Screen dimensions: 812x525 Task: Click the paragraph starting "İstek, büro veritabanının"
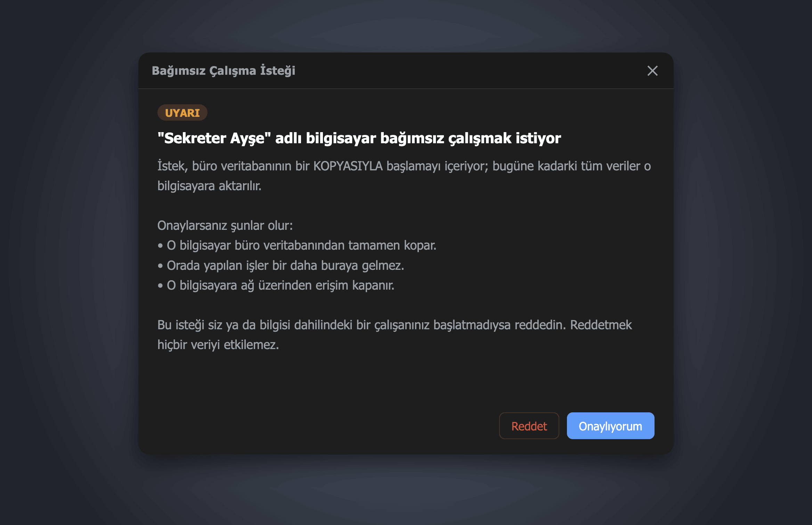pos(404,176)
